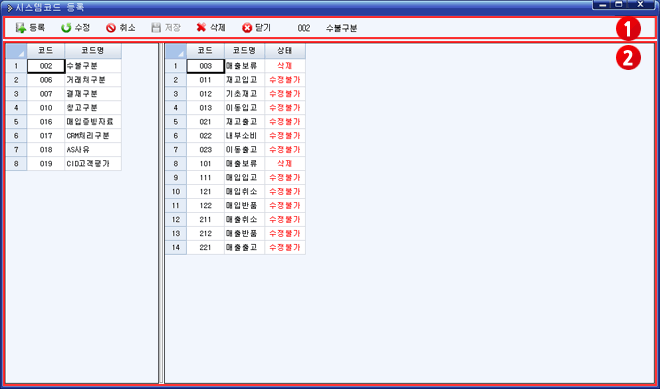
Task: Choose the AS사유 category
Action: pos(93,149)
